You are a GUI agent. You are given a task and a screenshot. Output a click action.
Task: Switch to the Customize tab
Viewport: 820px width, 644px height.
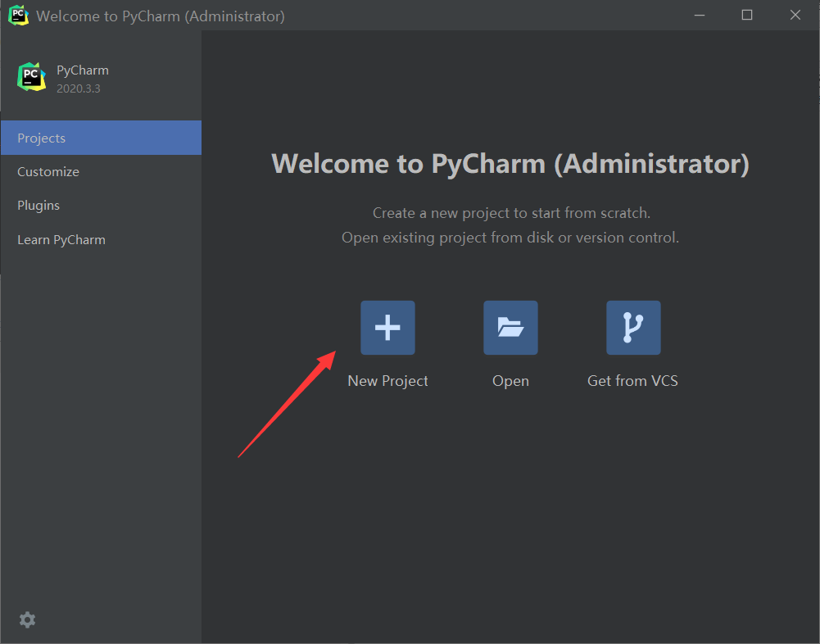click(101, 171)
